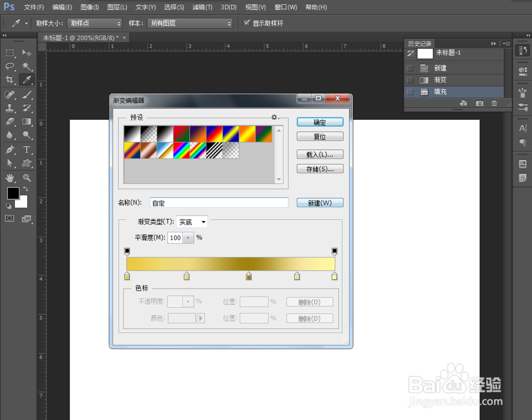Open 窗口(W) menu
The width and height of the screenshot is (532, 420).
click(286, 7)
